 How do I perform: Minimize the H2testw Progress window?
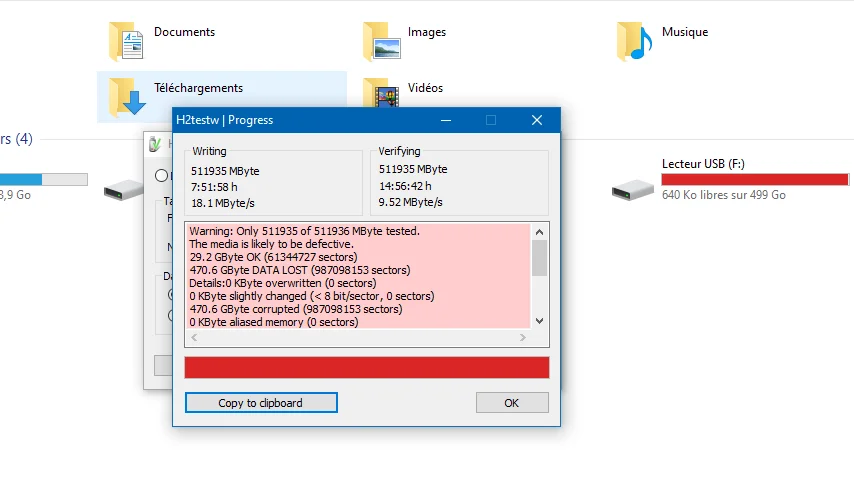[446, 120]
